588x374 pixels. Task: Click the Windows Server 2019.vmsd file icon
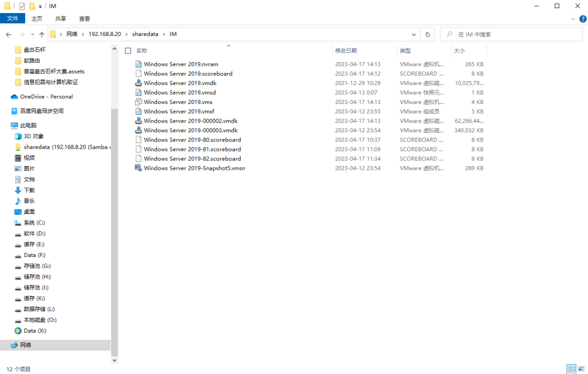pyautogui.click(x=138, y=93)
